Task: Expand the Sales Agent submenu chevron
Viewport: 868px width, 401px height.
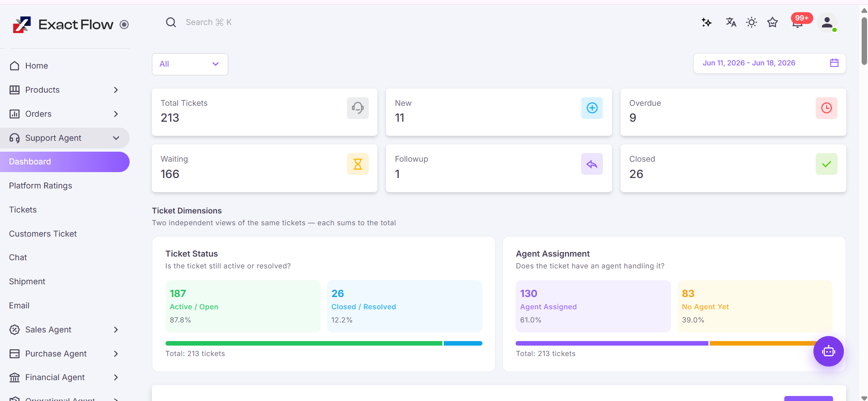Action: click(x=116, y=330)
